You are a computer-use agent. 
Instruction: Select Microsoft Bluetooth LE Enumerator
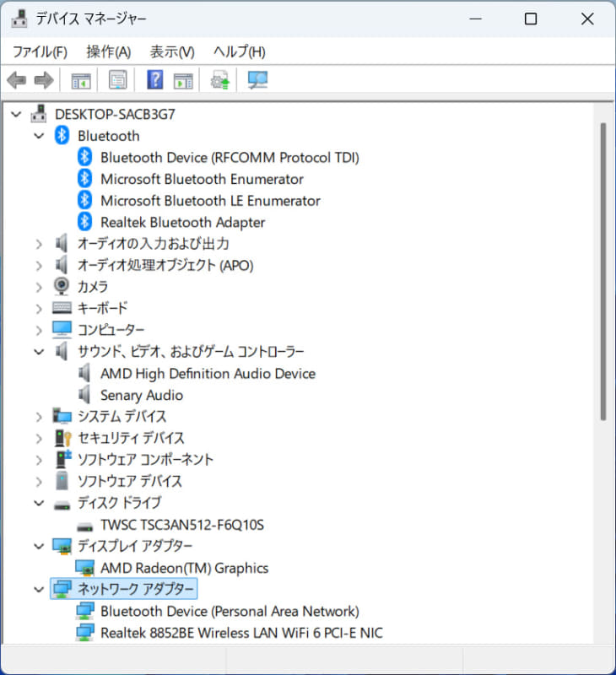pos(210,201)
